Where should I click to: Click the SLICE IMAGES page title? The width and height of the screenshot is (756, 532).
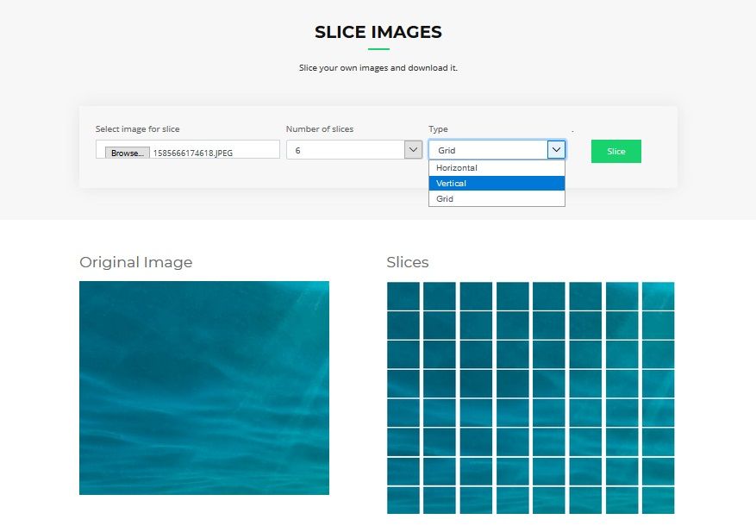(378, 33)
